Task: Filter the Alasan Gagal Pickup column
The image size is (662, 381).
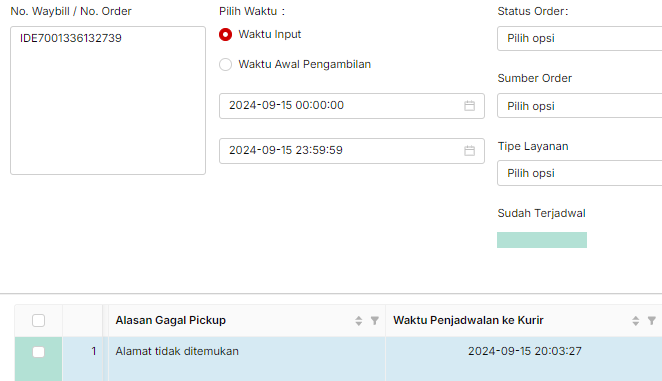Action: point(374,321)
